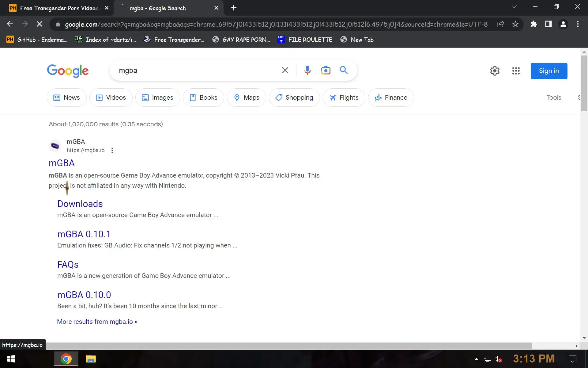
Task: Open mGBA 0.10.1 result link
Action: pyautogui.click(x=84, y=234)
